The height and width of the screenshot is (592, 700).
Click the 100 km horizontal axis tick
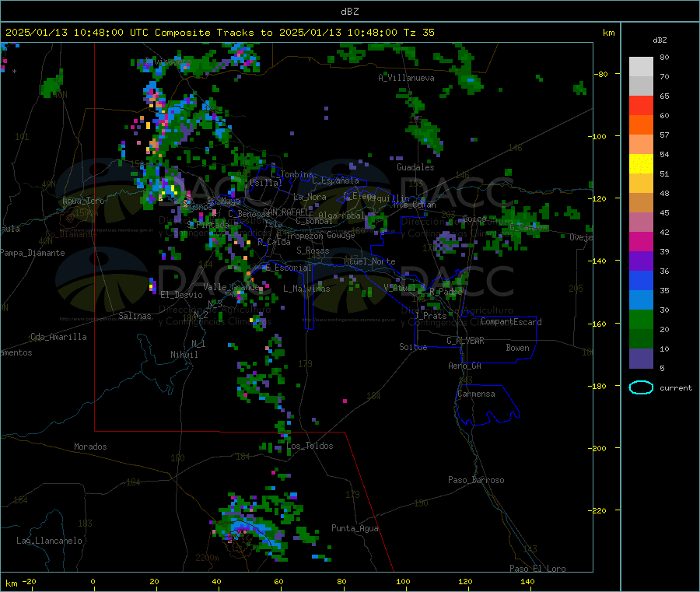click(403, 581)
